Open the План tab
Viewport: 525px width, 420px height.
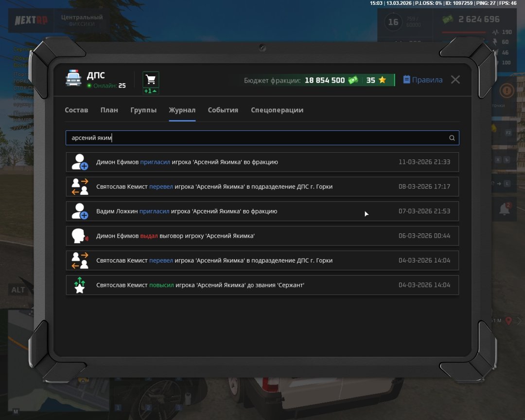click(x=109, y=110)
